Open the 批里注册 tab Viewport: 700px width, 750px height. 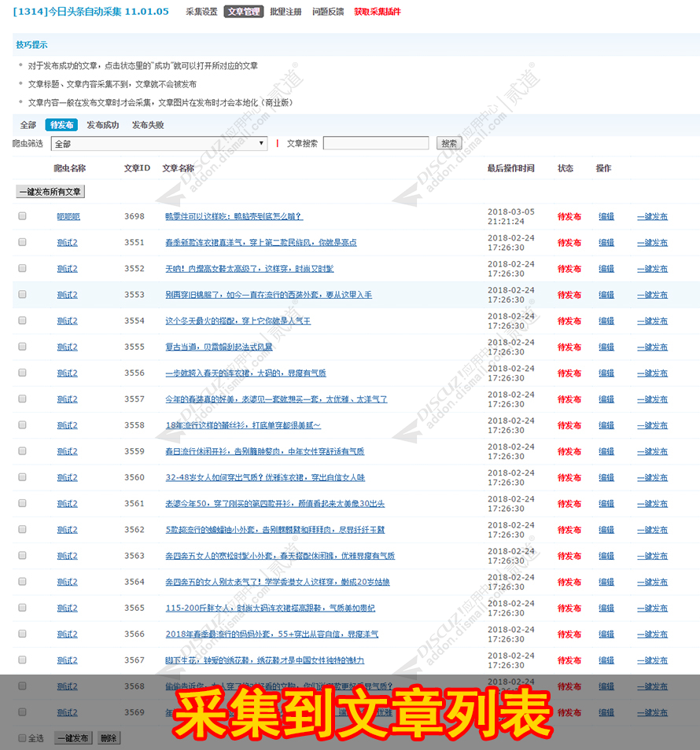tap(286, 12)
